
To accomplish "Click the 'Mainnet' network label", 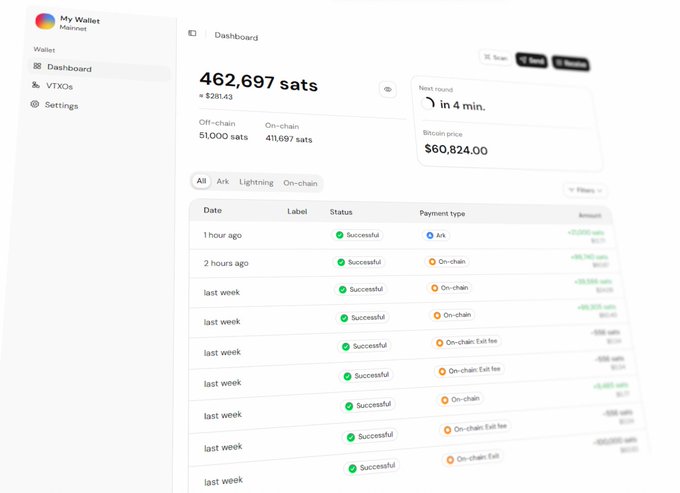I will 73,28.
